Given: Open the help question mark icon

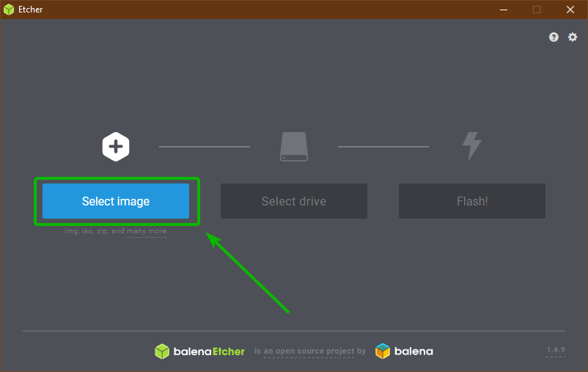Looking at the screenshot, I should tap(554, 37).
